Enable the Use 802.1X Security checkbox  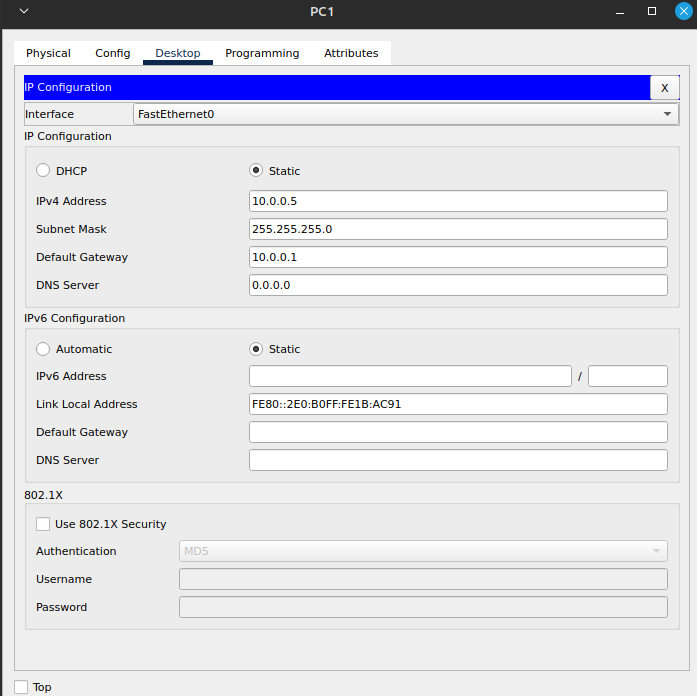point(43,524)
